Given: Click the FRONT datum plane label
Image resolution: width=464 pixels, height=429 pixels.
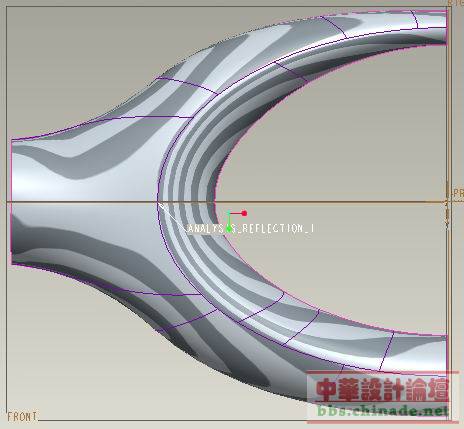Looking at the screenshot, I should click(22, 417).
